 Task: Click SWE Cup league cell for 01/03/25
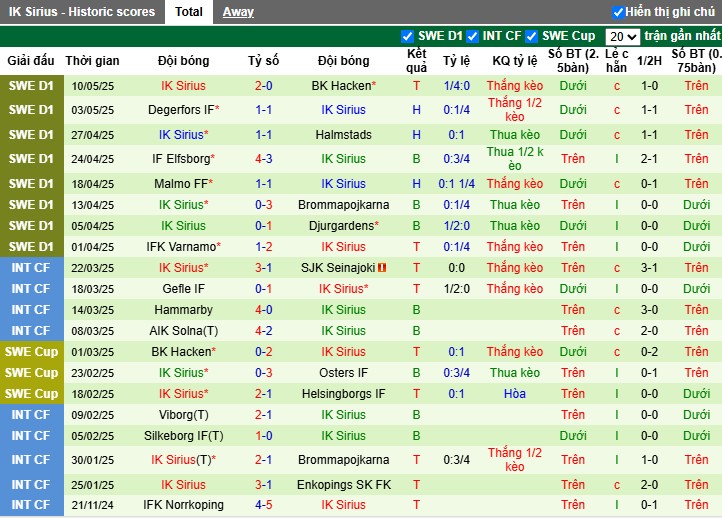pyautogui.click(x=31, y=352)
